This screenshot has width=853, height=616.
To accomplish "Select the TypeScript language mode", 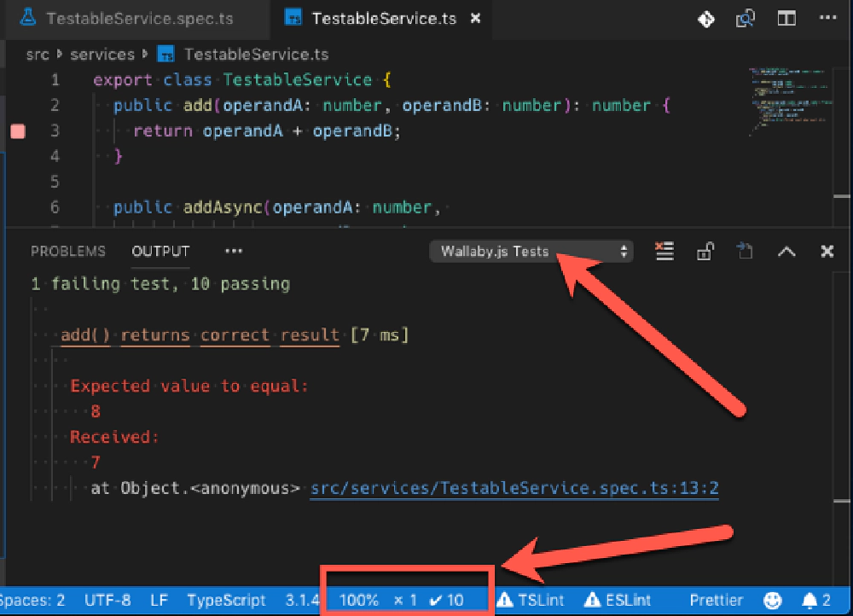I will (x=226, y=601).
